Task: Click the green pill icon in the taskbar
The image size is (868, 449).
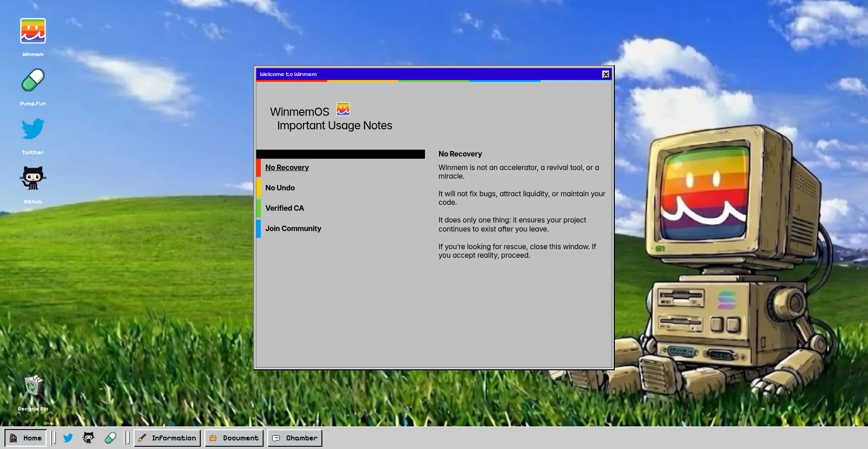Action: tap(110, 437)
